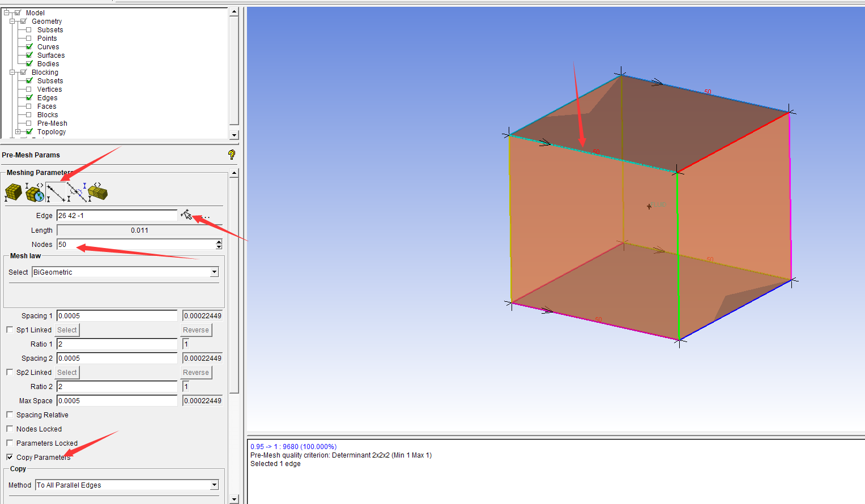This screenshot has width=865, height=504.
Task: Hide Curves in Geometry tree
Action: tap(29, 47)
